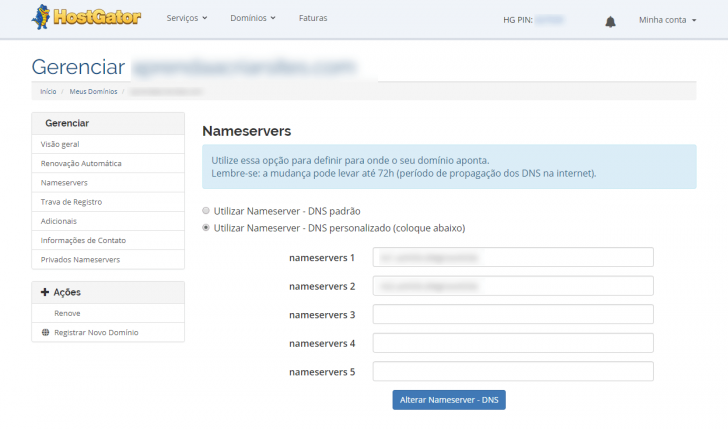Expand the Domínios dropdown menu
The height and width of the screenshot is (429, 728).
[253, 18]
